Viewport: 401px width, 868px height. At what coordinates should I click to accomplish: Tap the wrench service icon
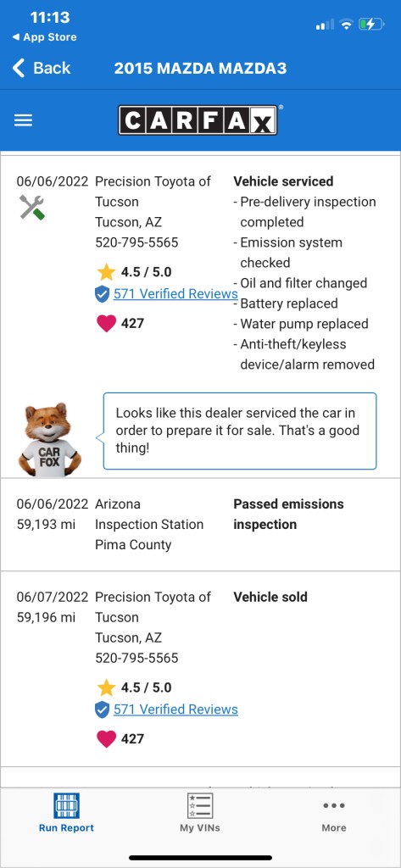point(31,207)
